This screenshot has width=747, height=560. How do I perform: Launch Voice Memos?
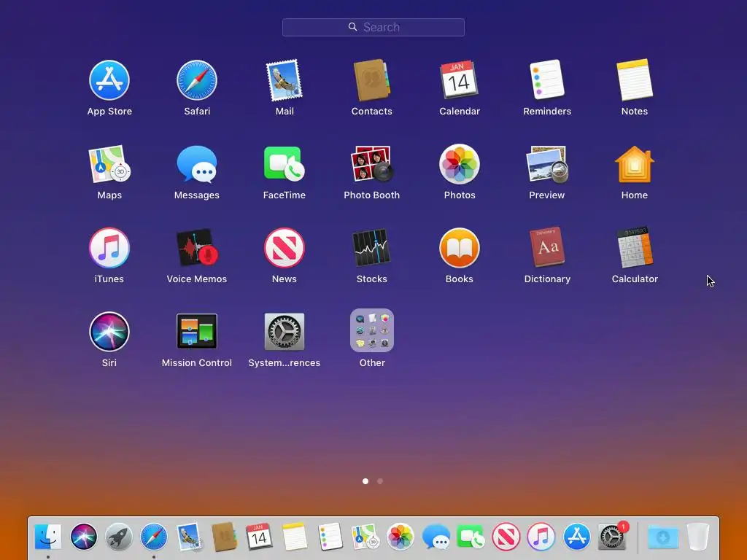click(197, 248)
